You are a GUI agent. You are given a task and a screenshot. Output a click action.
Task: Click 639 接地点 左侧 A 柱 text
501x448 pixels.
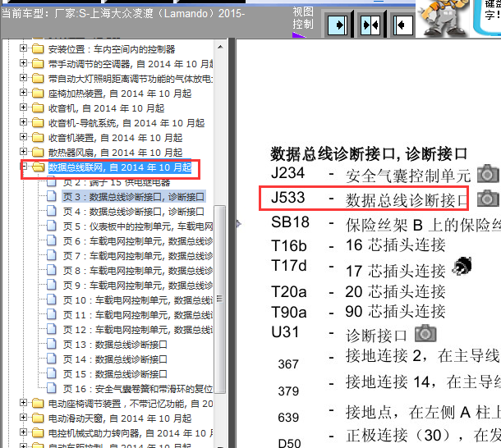point(389,414)
